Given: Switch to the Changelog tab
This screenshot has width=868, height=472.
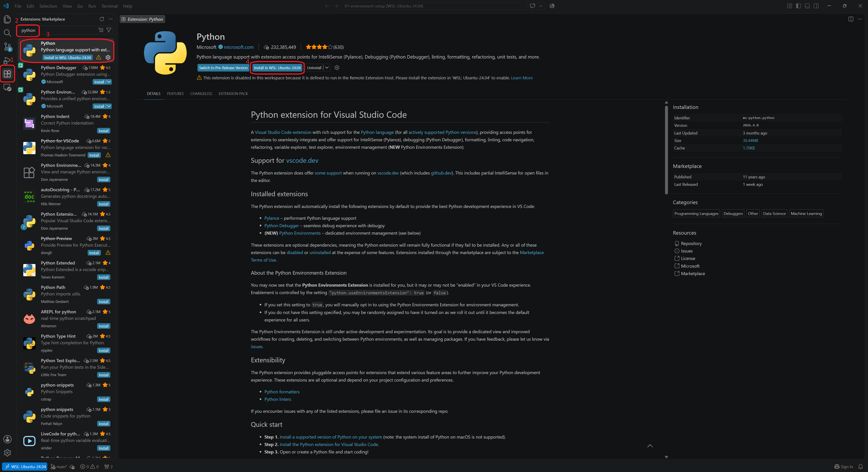Looking at the screenshot, I should point(201,94).
